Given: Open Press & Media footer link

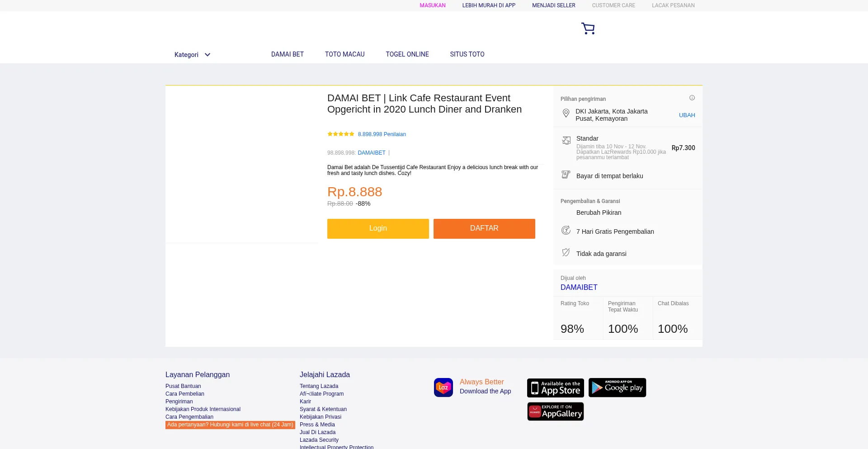Looking at the screenshot, I should (x=317, y=425).
